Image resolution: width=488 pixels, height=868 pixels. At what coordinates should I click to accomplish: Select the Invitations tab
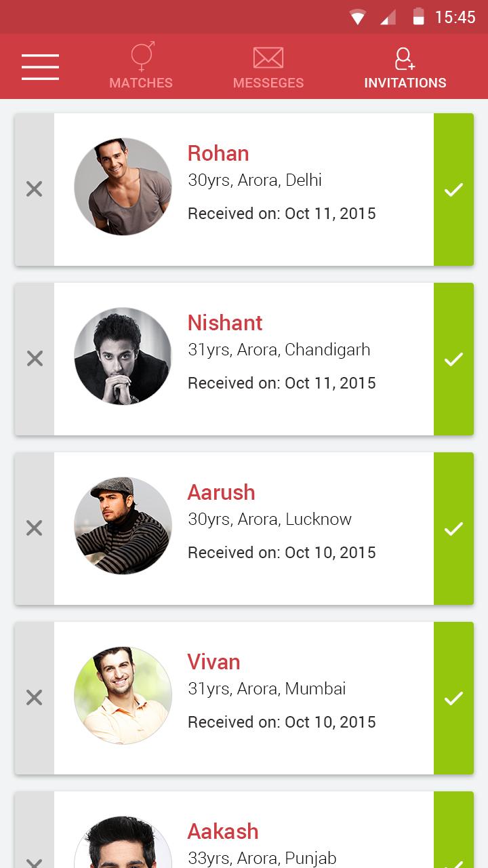coord(405,66)
